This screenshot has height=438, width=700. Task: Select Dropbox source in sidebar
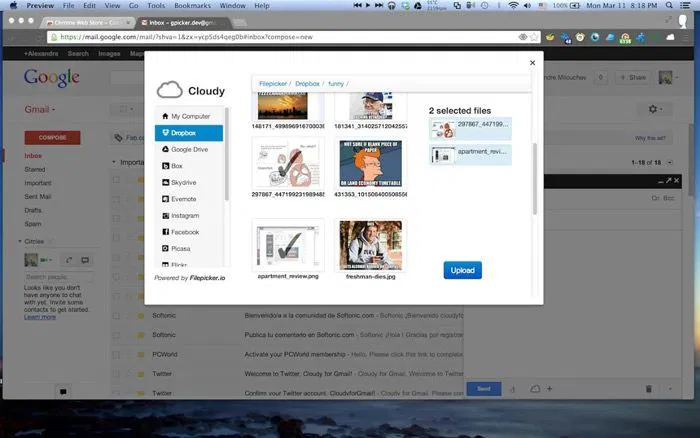pyautogui.click(x=189, y=133)
